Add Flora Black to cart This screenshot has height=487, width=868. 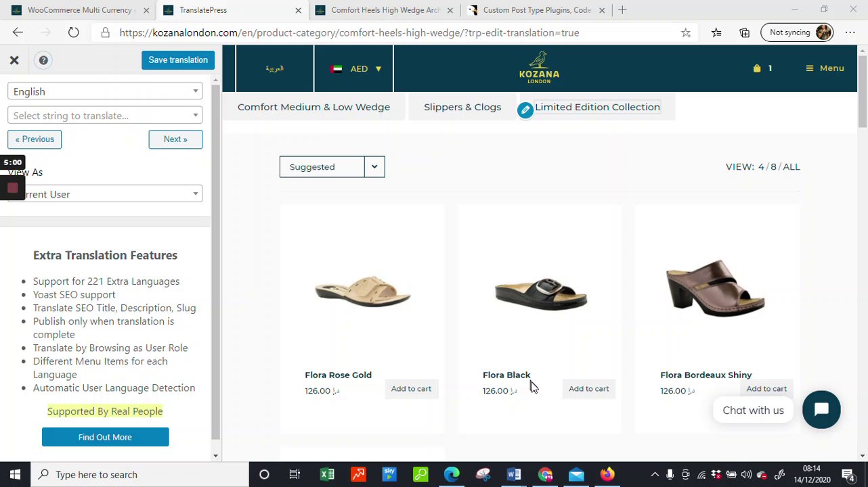click(x=589, y=389)
